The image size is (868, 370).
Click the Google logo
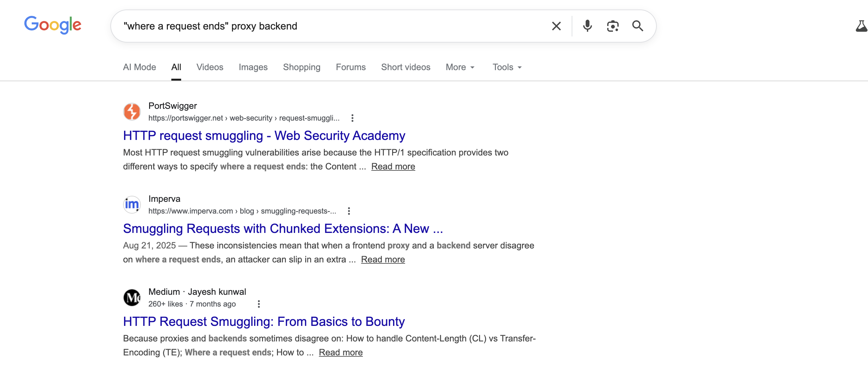tap(53, 25)
